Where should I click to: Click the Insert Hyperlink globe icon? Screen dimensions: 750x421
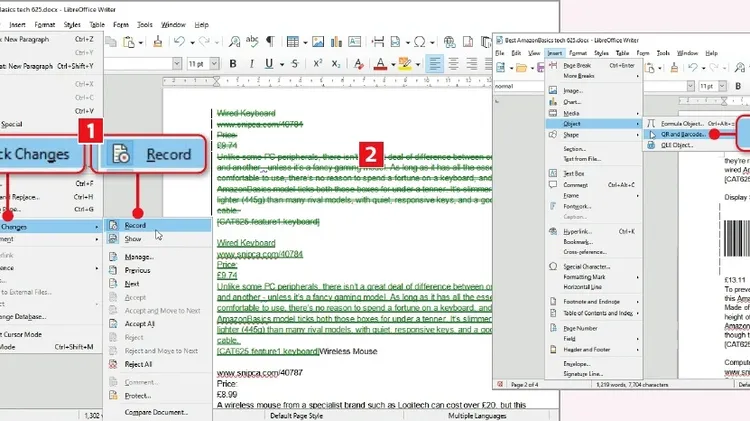(x=449, y=42)
